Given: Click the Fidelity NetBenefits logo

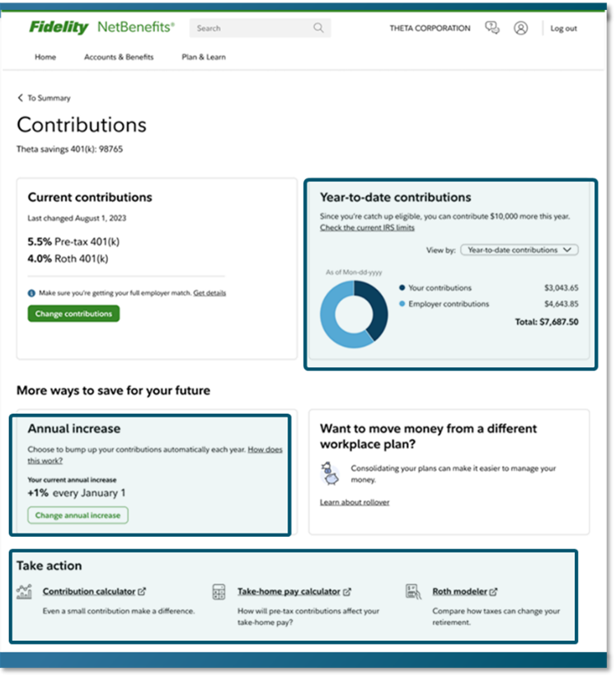Looking at the screenshot, I should (101, 27).
